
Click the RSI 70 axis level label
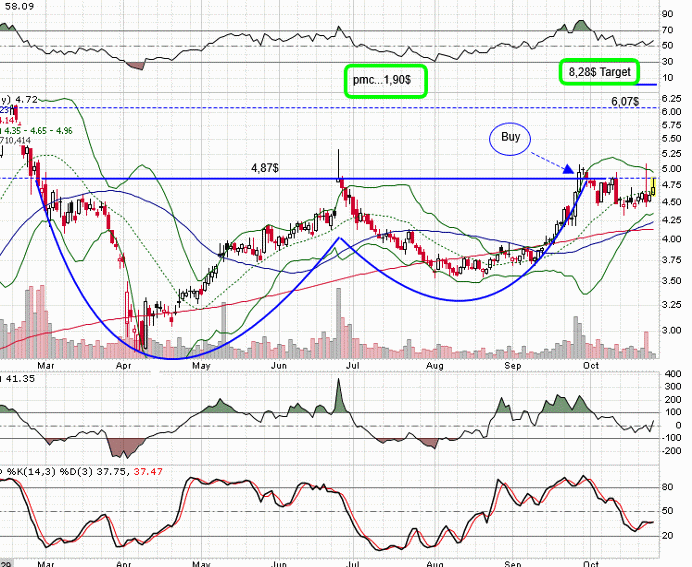[x=666, y=30]
